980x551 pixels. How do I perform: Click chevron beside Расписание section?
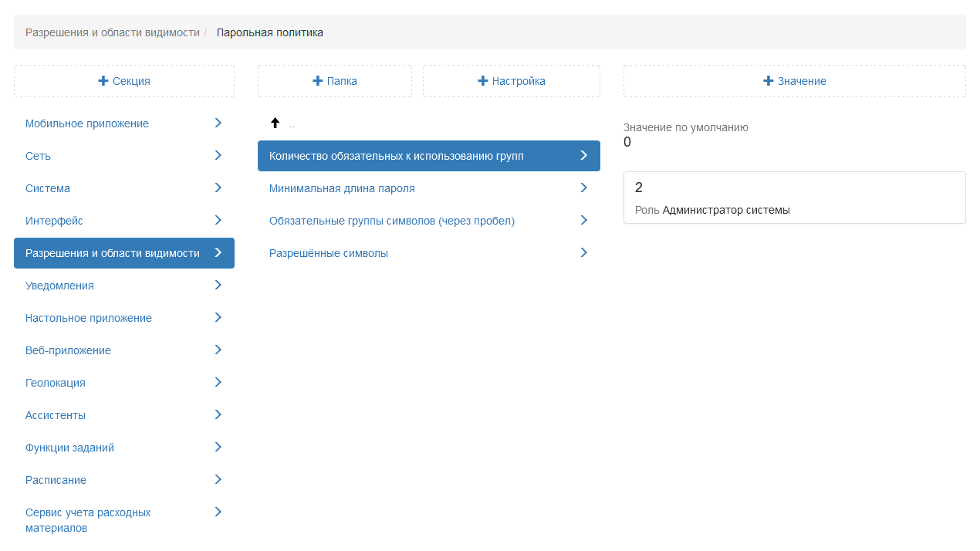(x=218, y=480)
